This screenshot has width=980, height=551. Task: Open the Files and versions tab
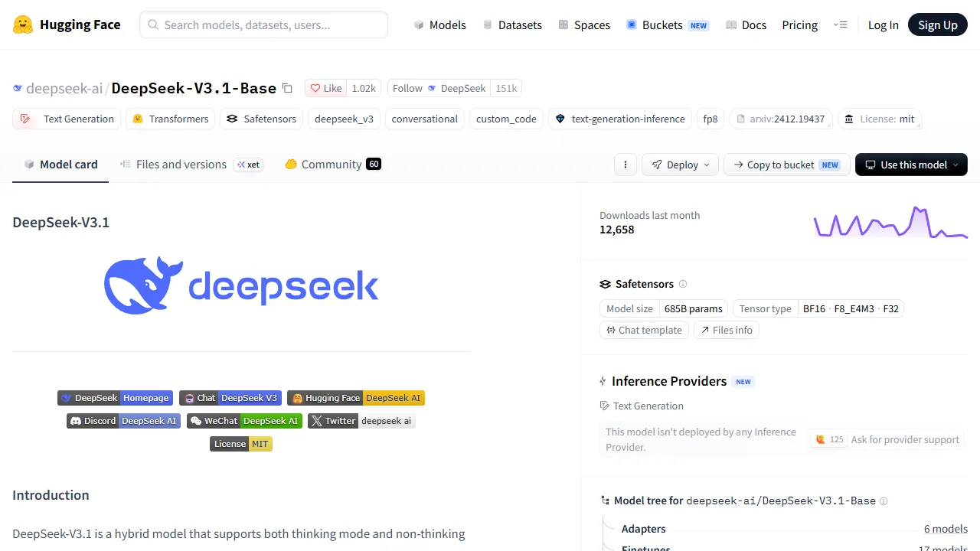(191, 165)
